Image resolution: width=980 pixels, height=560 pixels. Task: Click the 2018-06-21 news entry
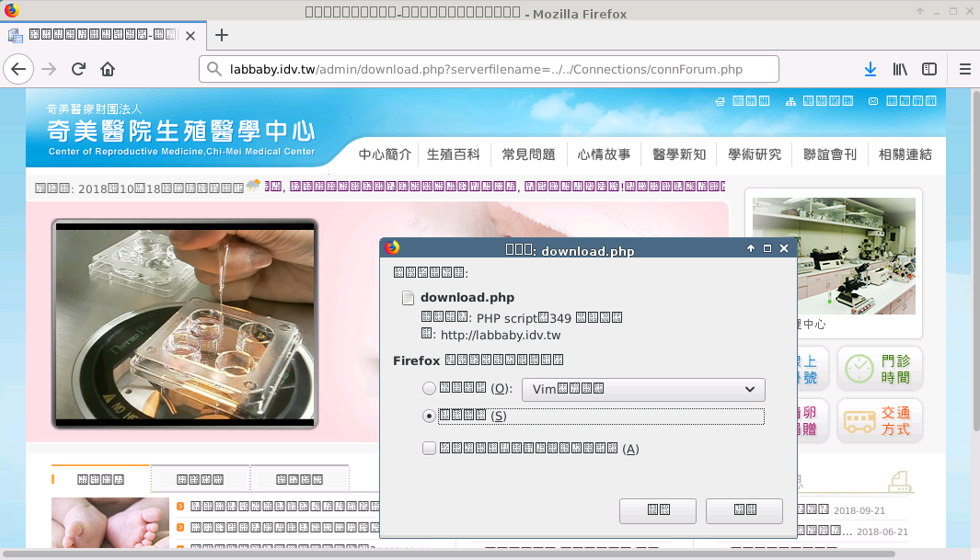(852, 531)
